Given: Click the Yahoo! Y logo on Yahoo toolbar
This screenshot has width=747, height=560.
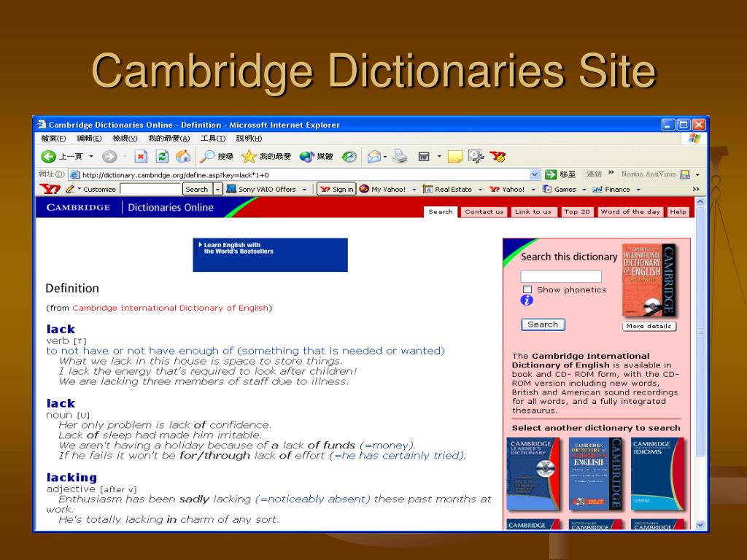Looking at the screenshot, I should pyautogui.click(x=50, y=189).
